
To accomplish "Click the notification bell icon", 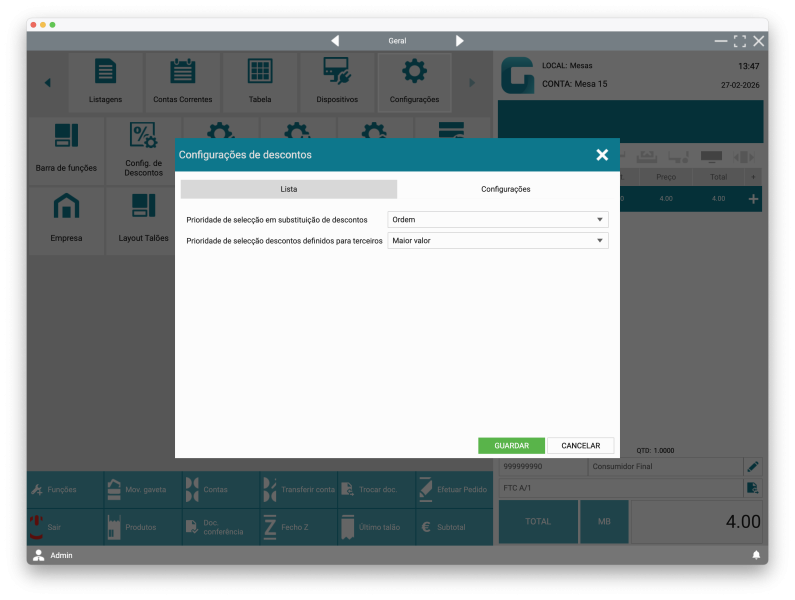I will (x=756, y=555).
